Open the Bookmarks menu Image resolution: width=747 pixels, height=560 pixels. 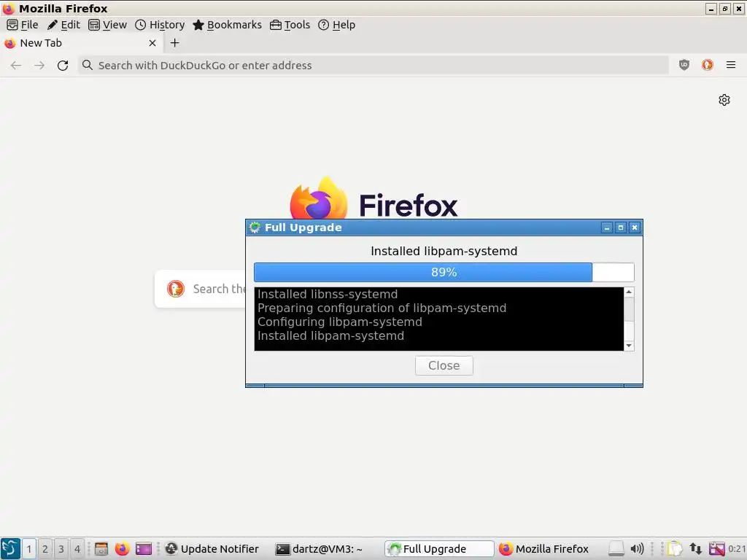(228, 25)
